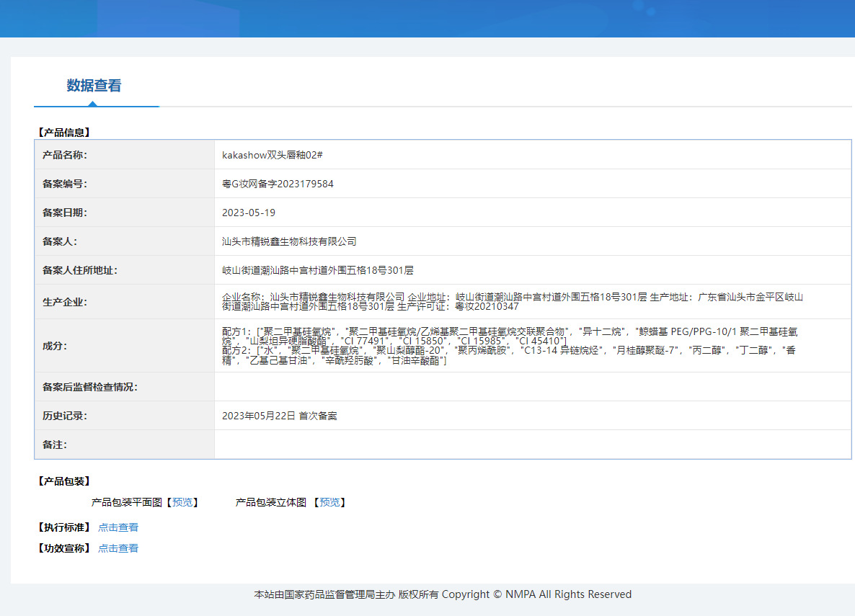Screen dimensions: 855x616
Task: Click 点击查看 next to 功效宣称
Action: click(118, 548)
